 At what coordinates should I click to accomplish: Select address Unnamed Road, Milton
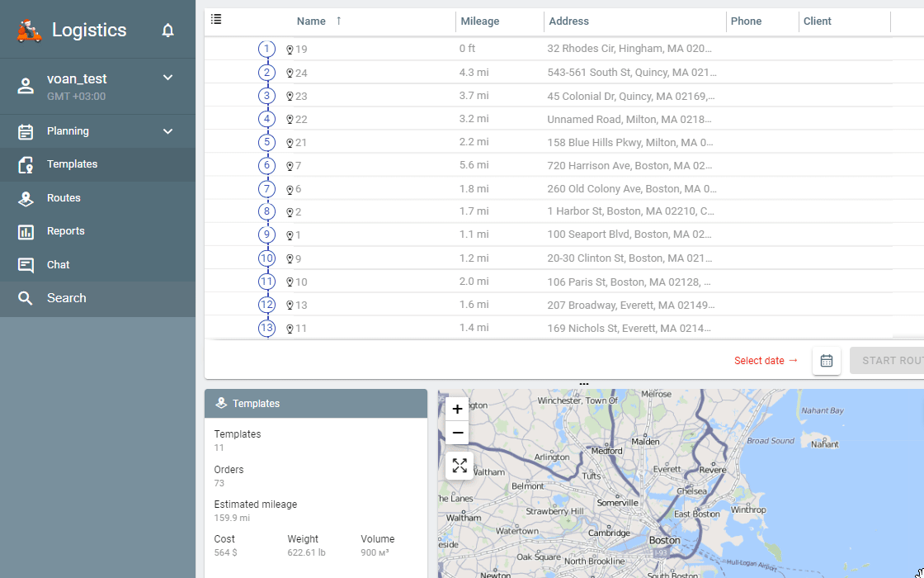(629, 119)
